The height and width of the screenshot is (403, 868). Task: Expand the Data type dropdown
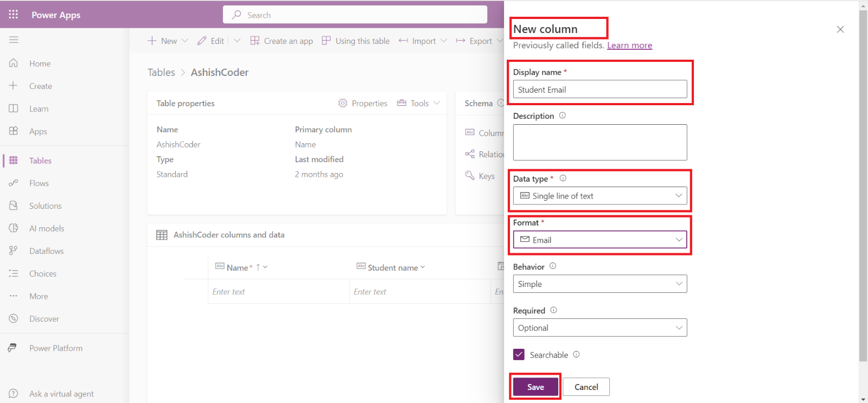click(599, 196)
